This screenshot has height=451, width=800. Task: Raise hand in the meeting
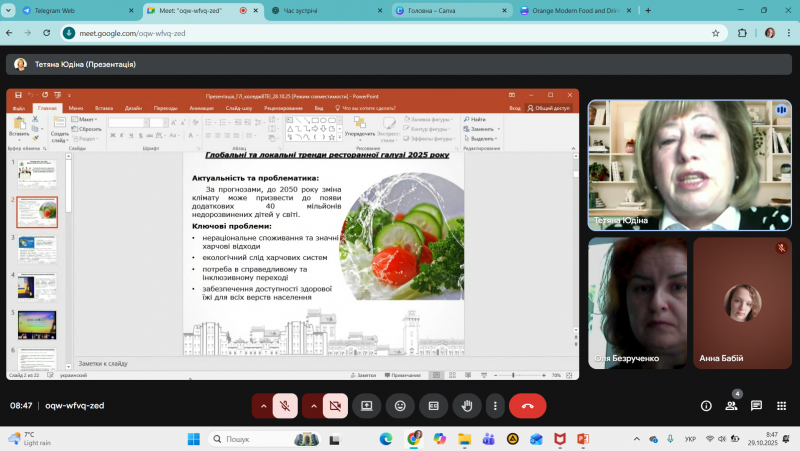(x=465, y=406)
